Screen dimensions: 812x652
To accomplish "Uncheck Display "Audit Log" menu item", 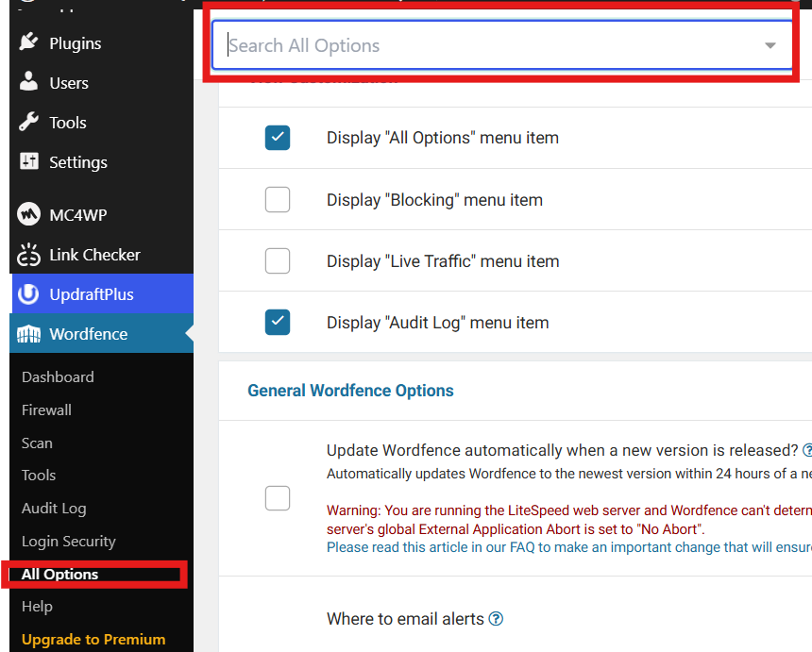I will tap(278, 323).
